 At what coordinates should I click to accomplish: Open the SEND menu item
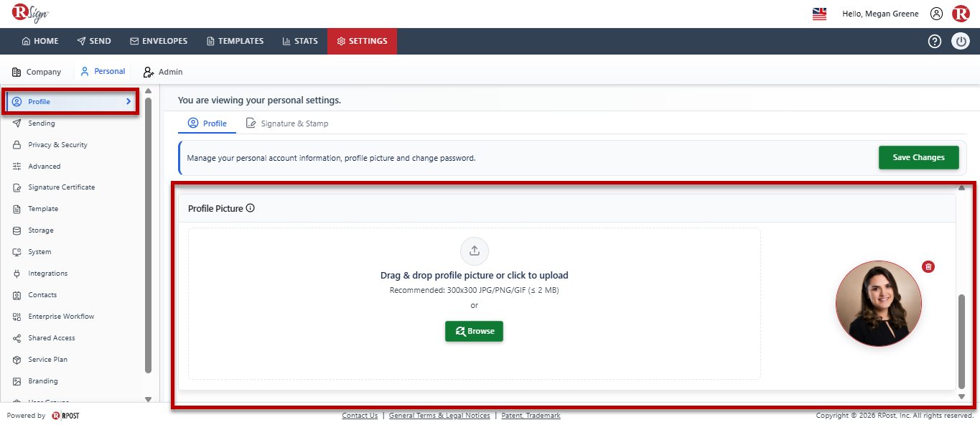click(x=94, y=42)
